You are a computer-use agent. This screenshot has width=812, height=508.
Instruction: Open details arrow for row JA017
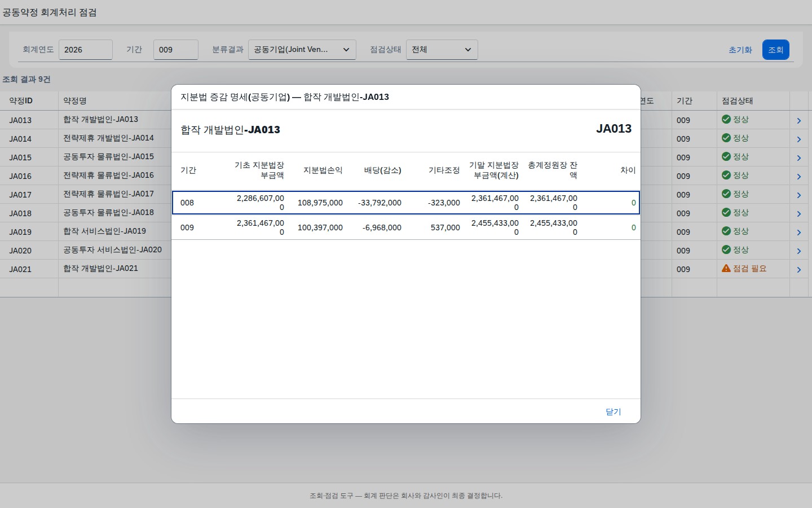point(799,195)
